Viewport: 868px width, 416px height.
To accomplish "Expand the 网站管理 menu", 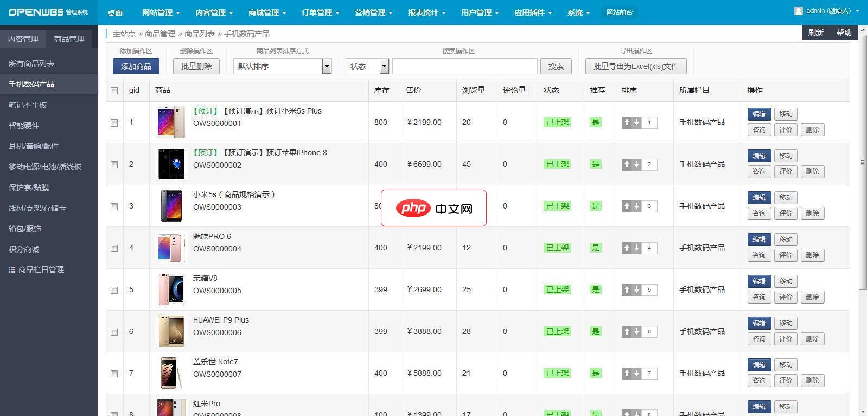I will pyautogui.click(x=161, y=12).
